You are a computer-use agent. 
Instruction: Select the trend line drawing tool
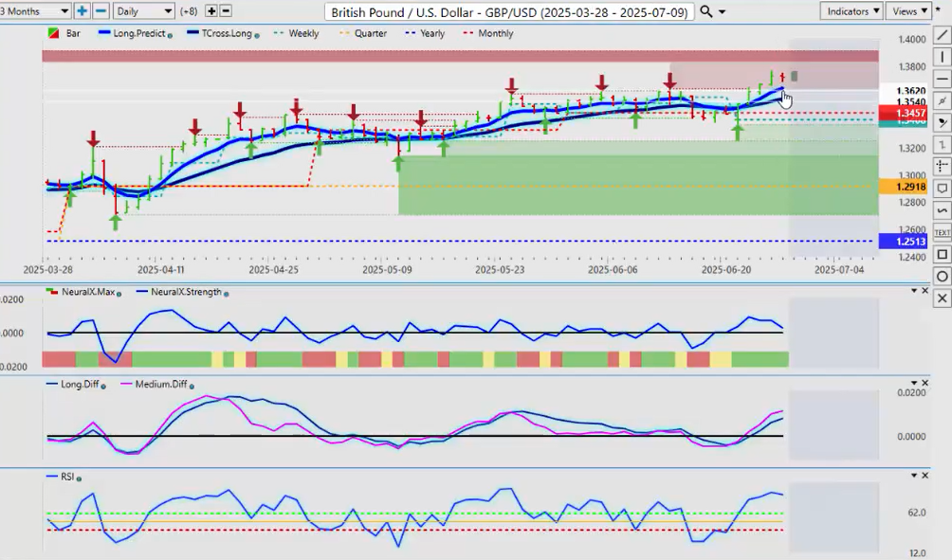click(x=942, y=35)
